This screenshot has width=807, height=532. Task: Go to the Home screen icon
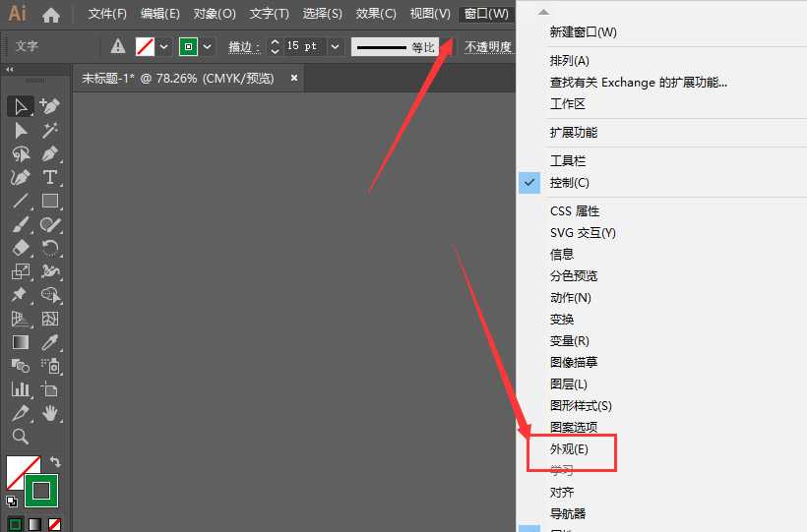50,15
